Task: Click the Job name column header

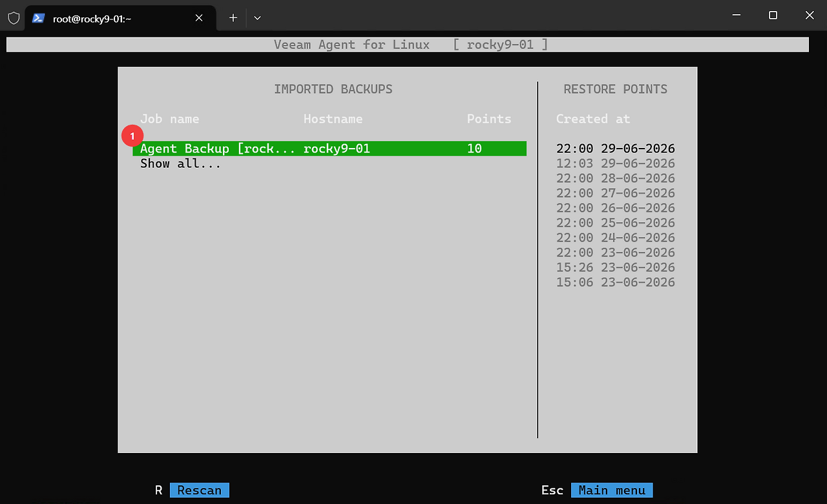Action: (x=170, y=119)
